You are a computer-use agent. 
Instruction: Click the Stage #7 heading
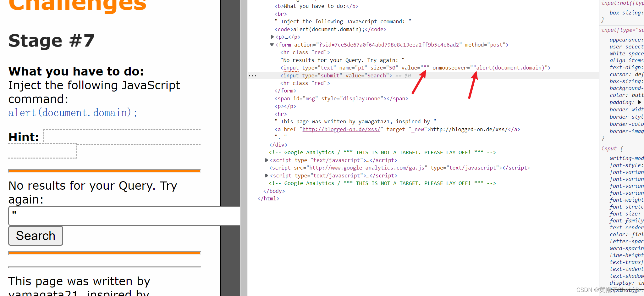(52, 41)
